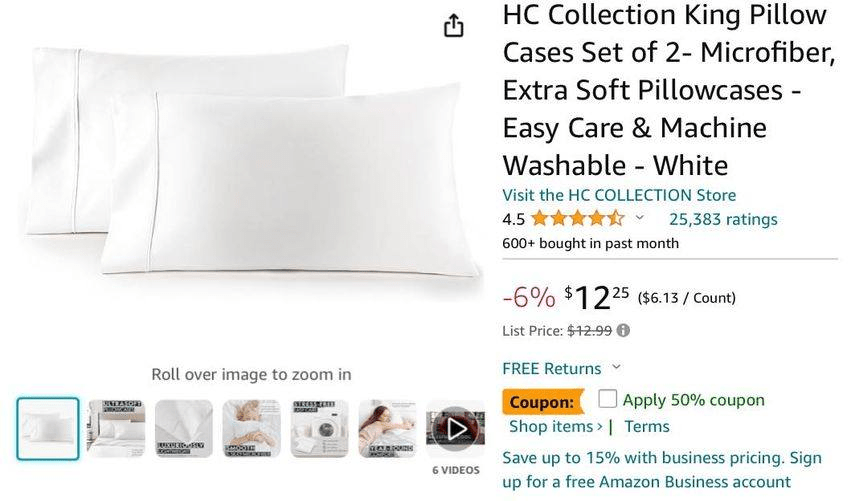Expand the FREE Returns chevron

click(x=616, y=368)
